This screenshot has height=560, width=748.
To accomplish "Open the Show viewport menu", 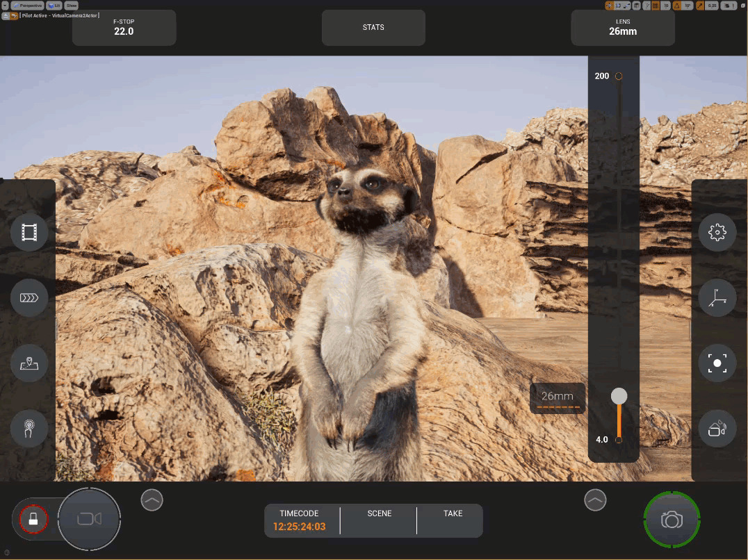I will tap(71, 6).
